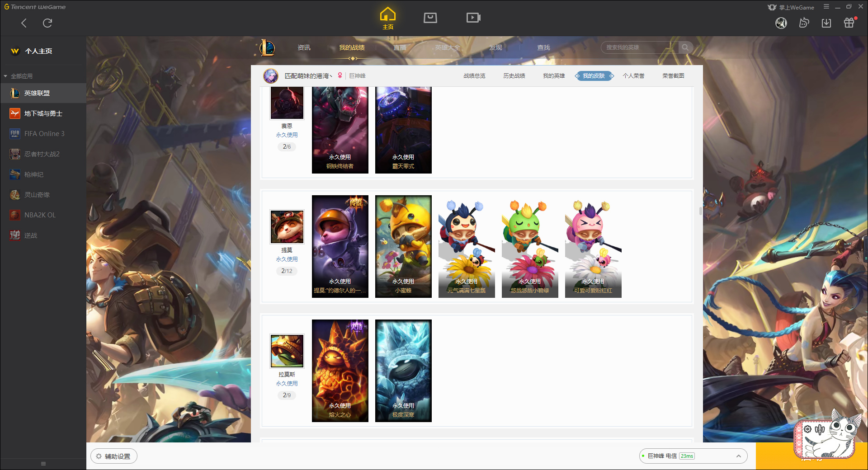Select 英雄联盟 in sidebar
Image resolution: width=868 pixels, height=470 pixels.
[x=43, y=93]
